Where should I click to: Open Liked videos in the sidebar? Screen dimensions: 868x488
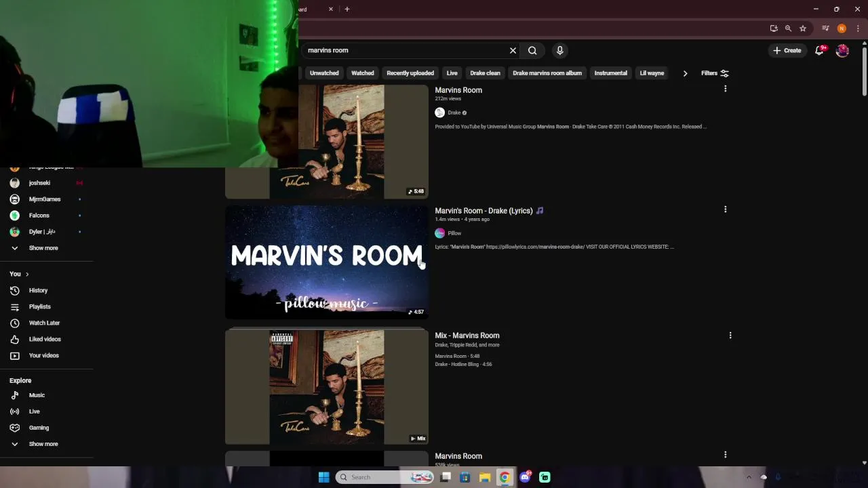[x=46, y=339]
